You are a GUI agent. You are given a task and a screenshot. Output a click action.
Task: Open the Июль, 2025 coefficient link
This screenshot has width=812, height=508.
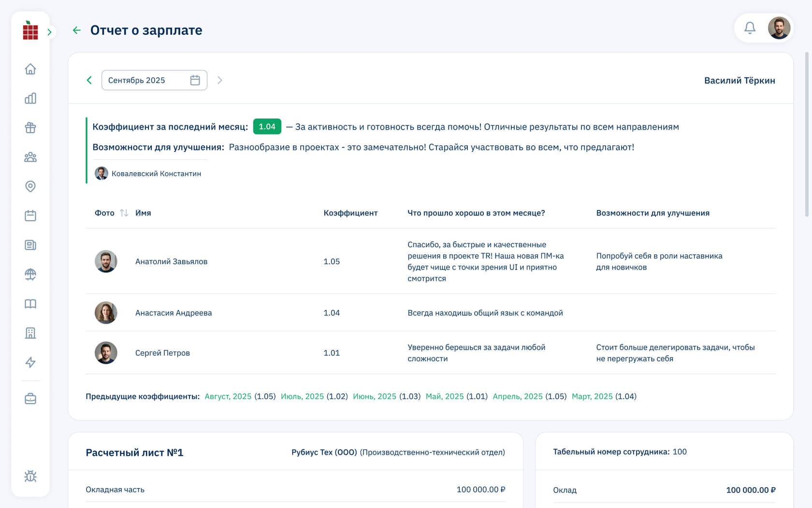point(302,396)
